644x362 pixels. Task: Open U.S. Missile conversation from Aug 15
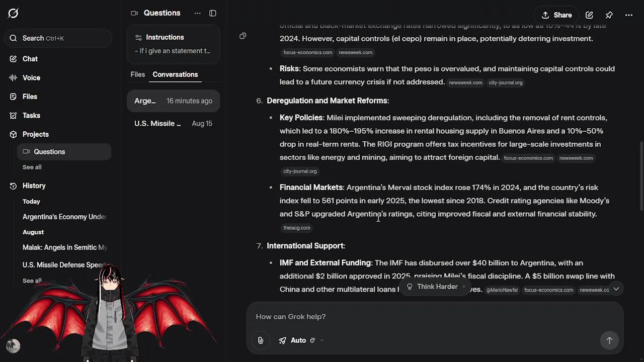(173, 124)
